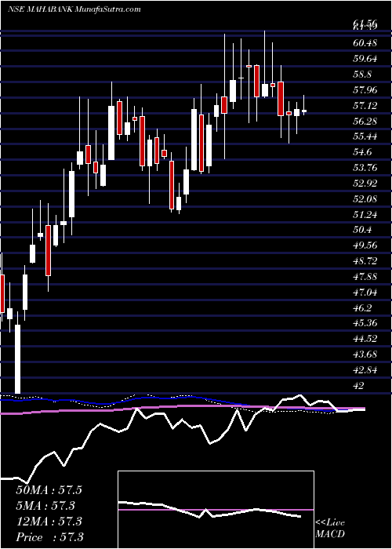
Task: Select the 42 price axis label
Action: tap(359, 386)
